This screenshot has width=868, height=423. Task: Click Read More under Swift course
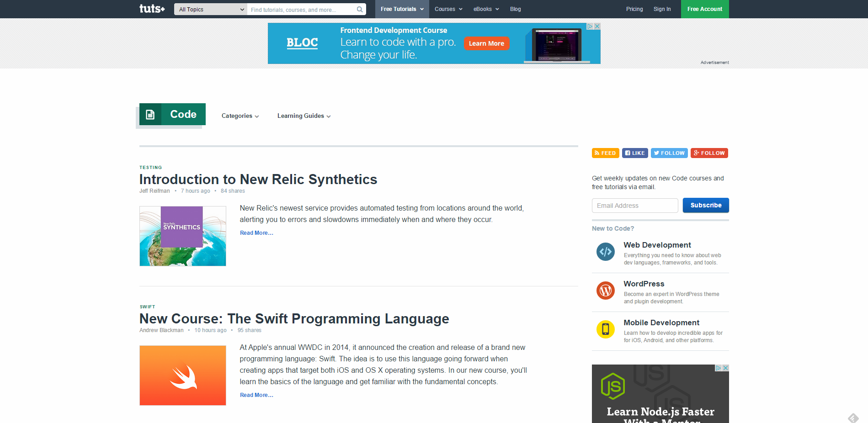click(x=256, y=395)
